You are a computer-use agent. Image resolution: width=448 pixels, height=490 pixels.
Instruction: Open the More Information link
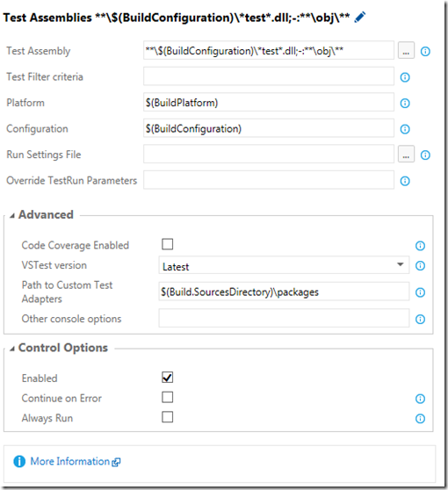(x=69, y=461)
